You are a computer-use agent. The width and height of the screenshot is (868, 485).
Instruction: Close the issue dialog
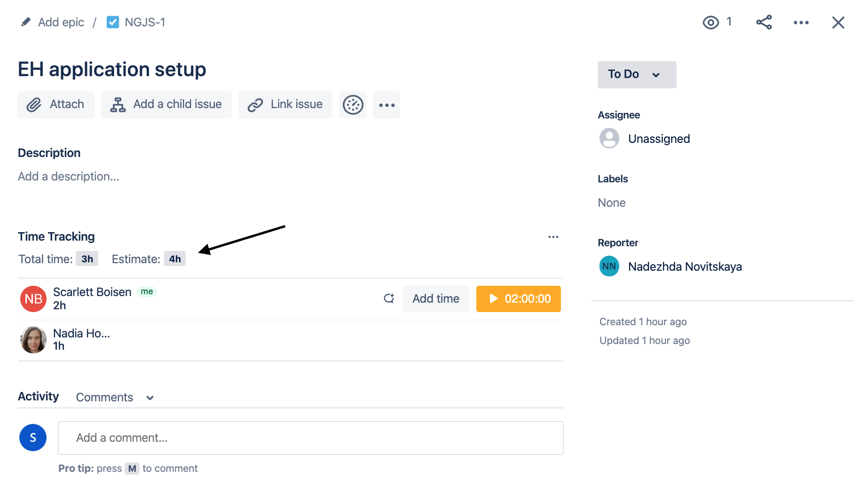[838, 23]
